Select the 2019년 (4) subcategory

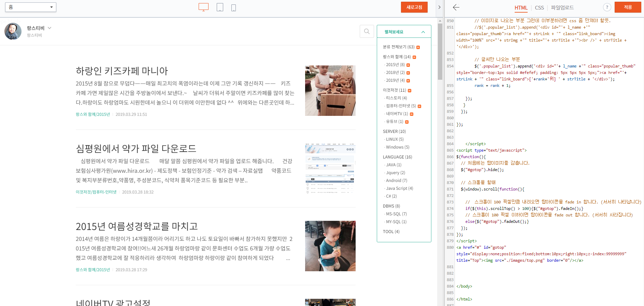(x=395, y=80)
